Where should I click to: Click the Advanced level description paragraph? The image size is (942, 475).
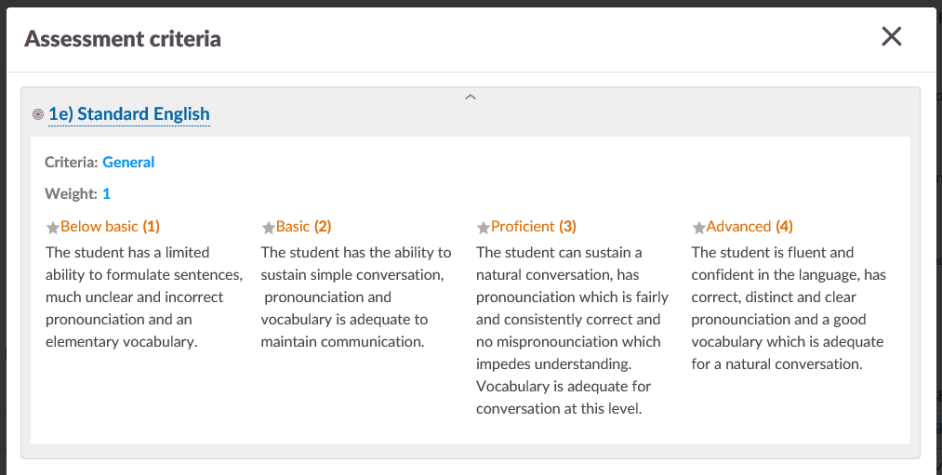788,308
